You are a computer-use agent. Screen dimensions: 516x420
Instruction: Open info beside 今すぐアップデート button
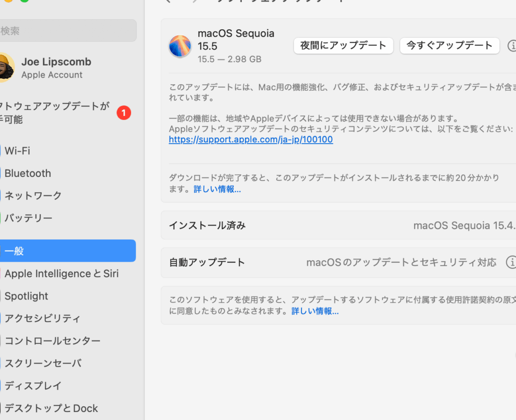pyautogui.click(x=511, y=46)
